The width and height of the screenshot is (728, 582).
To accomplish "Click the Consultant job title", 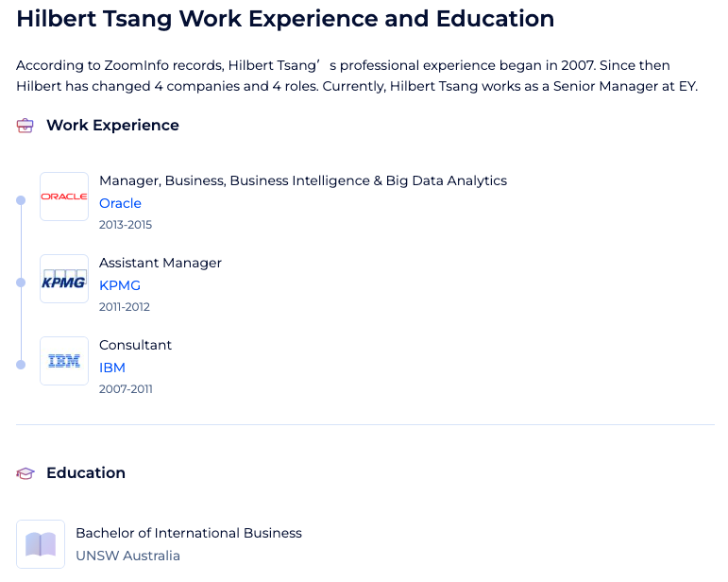I will [135, 345].
